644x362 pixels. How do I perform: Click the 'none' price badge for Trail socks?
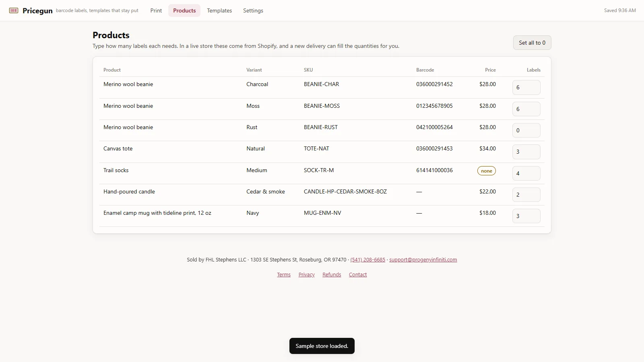pyautogui.click(x=487, y=171)
